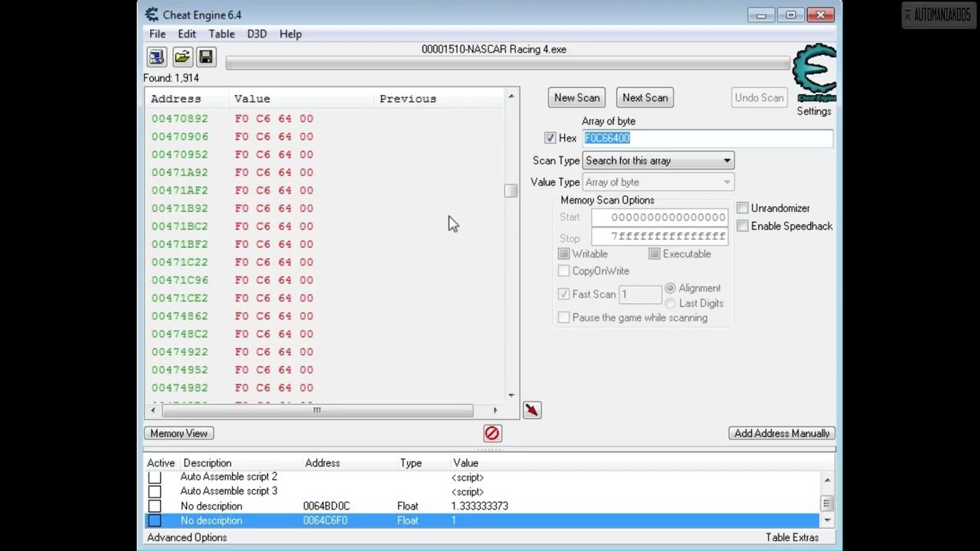
Task: Open the Help menu
Action: pos(290,34)
